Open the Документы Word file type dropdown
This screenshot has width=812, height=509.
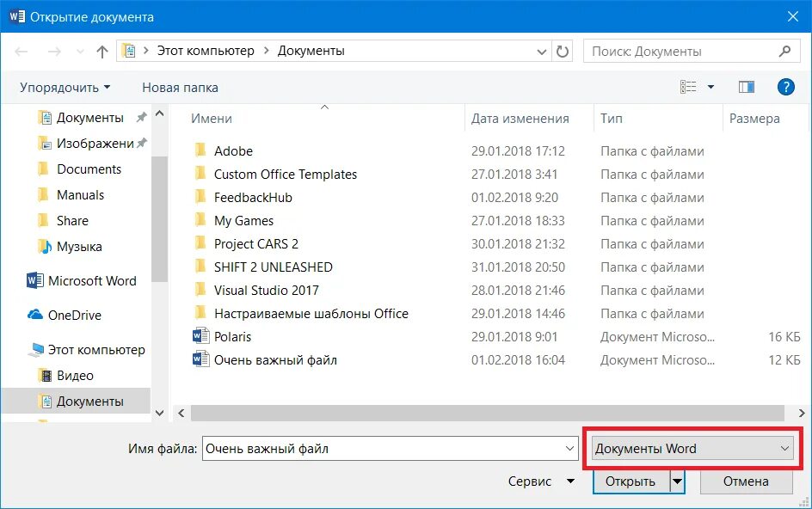[x=692, y=449]
